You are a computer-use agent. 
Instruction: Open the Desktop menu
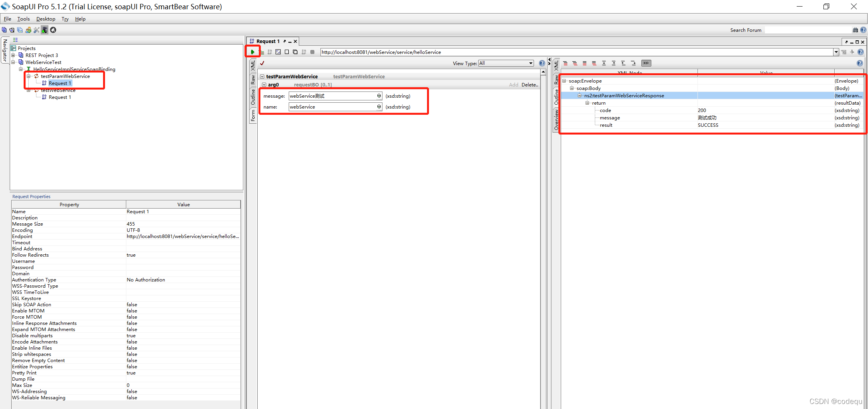[46, 19]
